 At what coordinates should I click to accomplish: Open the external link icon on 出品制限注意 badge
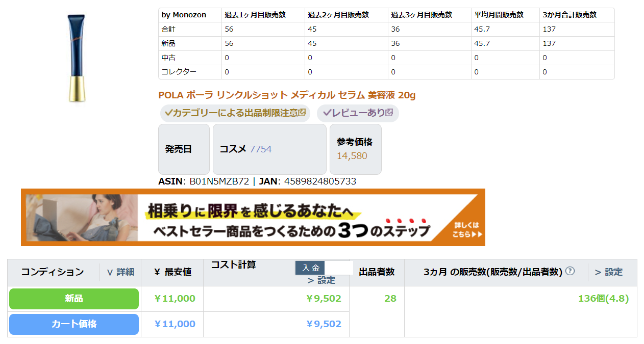[302, 113]
